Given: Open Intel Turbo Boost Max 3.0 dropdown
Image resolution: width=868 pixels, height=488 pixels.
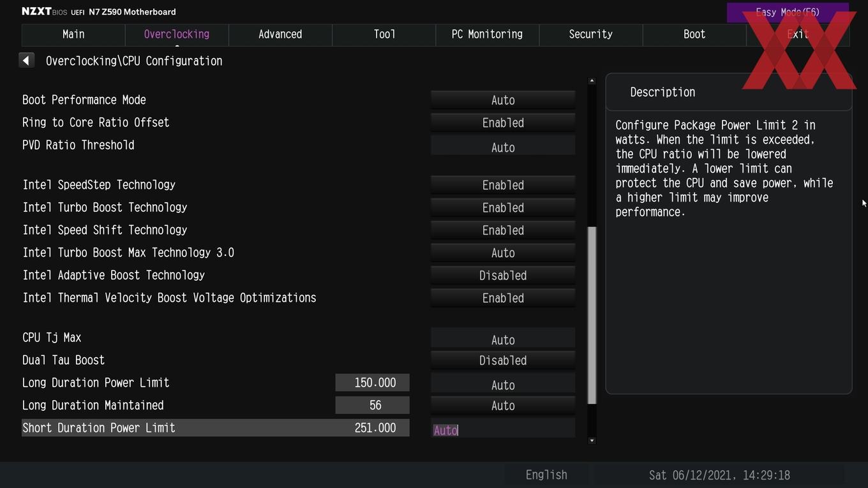Looking at the screenshot, I should [x=503, y=253].
